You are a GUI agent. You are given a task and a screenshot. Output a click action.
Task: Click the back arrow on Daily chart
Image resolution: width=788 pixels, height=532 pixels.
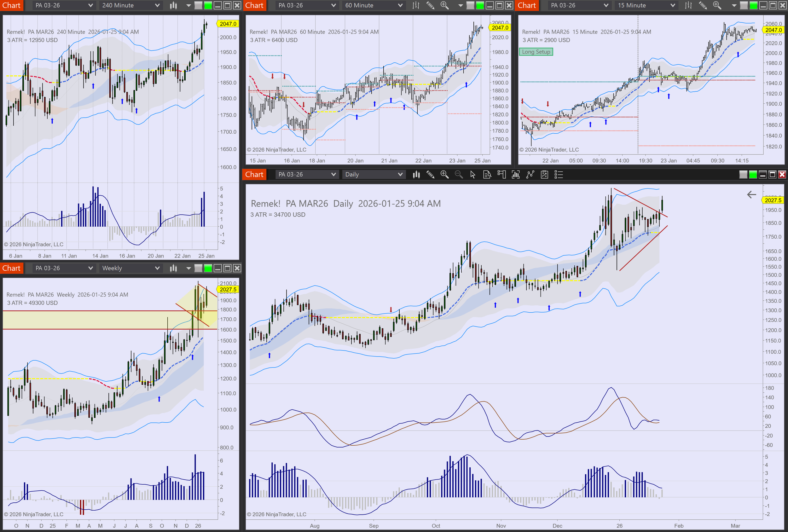pyautogui.click(x=751, y=195)
